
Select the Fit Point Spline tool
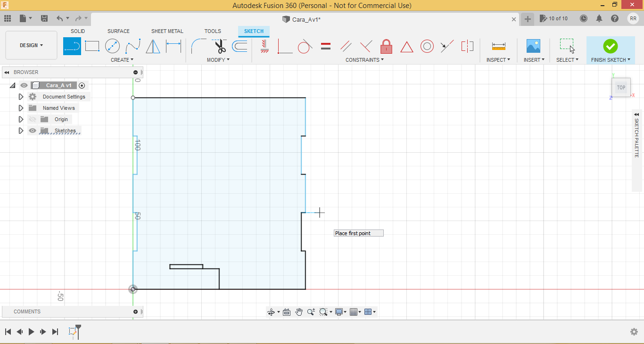click(133, 46)
